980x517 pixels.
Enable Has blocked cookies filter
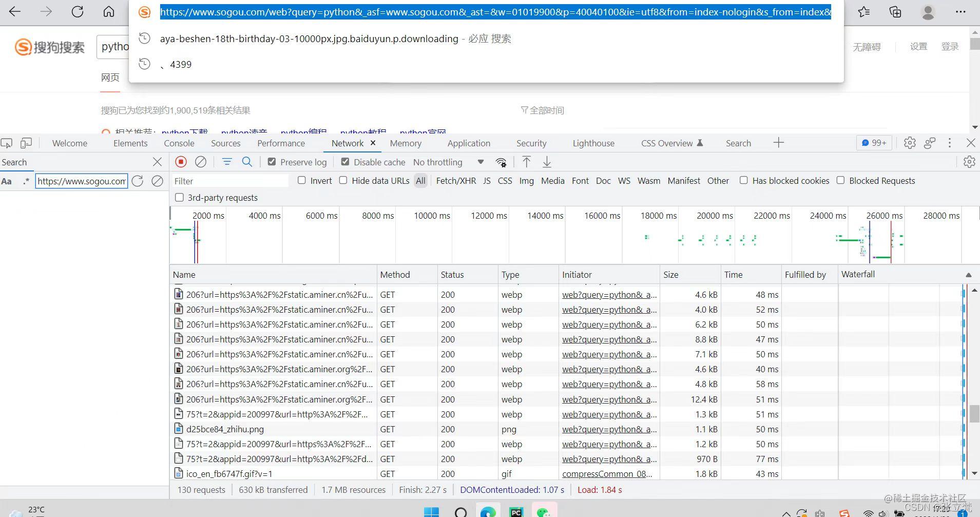tap(743, 180)
